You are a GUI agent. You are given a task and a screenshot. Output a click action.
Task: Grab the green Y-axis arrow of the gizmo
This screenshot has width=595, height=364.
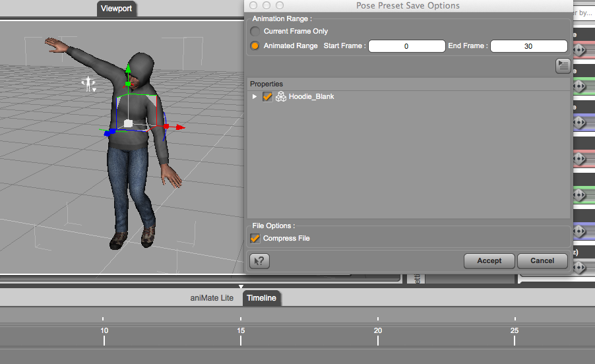click(128, 69)
